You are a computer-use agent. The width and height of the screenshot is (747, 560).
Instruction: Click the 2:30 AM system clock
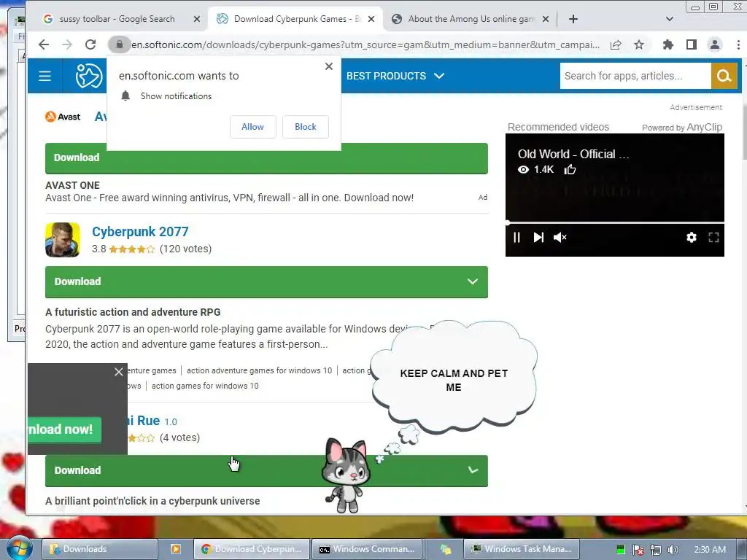pos(710,550)
